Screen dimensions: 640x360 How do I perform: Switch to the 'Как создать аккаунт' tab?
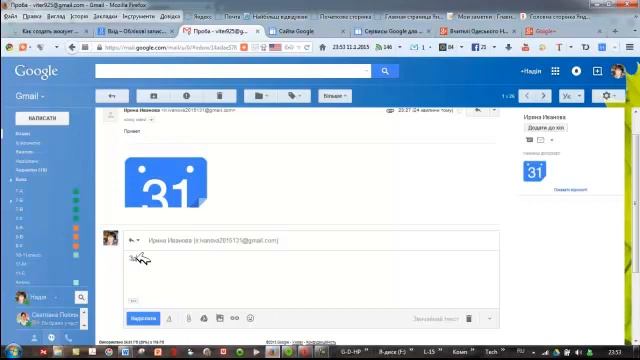(x=50, y=31)
